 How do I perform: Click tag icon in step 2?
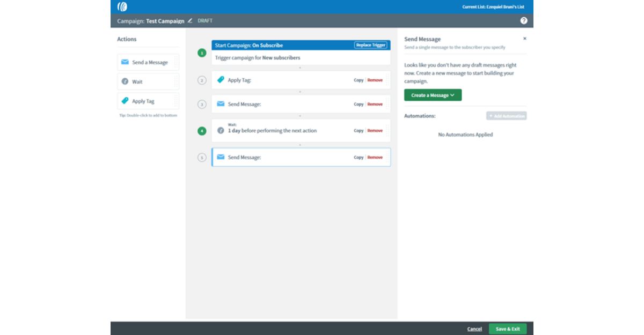tap(221, 80)
